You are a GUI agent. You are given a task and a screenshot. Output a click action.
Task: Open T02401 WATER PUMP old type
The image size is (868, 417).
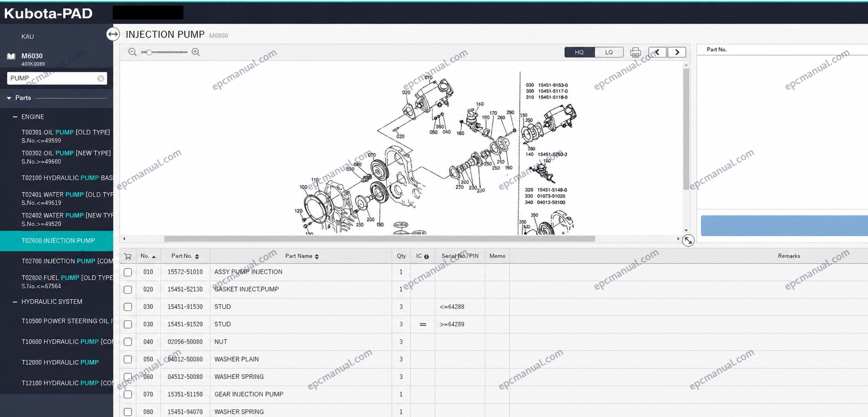[67, 198]
